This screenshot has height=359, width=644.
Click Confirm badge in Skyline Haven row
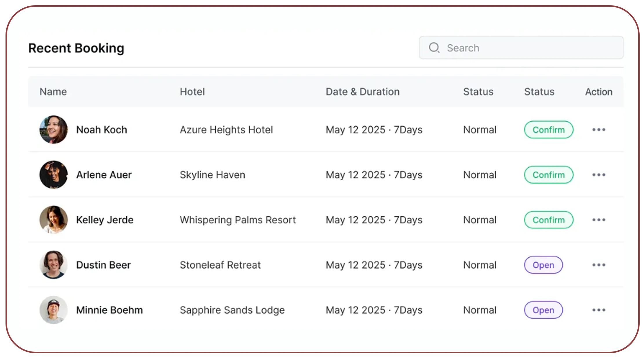tap(548, 175)
